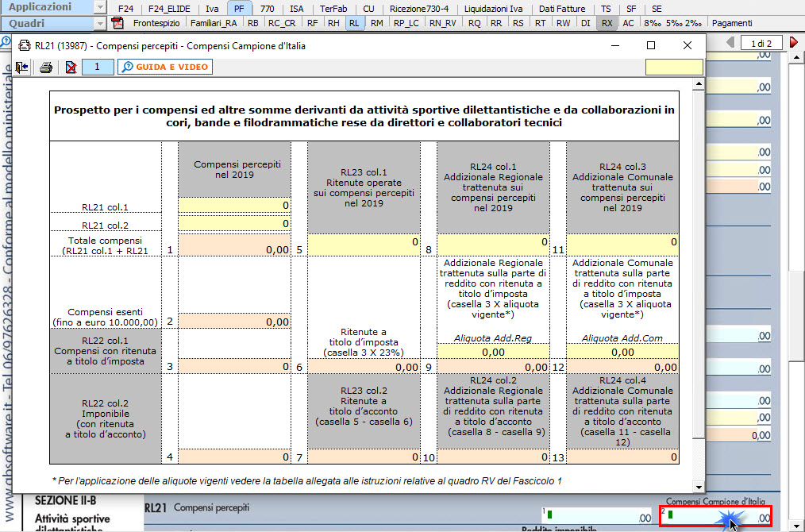Image resolution: width=805 pixels, height=532 pixels.
Task: Open the ISA tab
Action: tap(297, 9)
